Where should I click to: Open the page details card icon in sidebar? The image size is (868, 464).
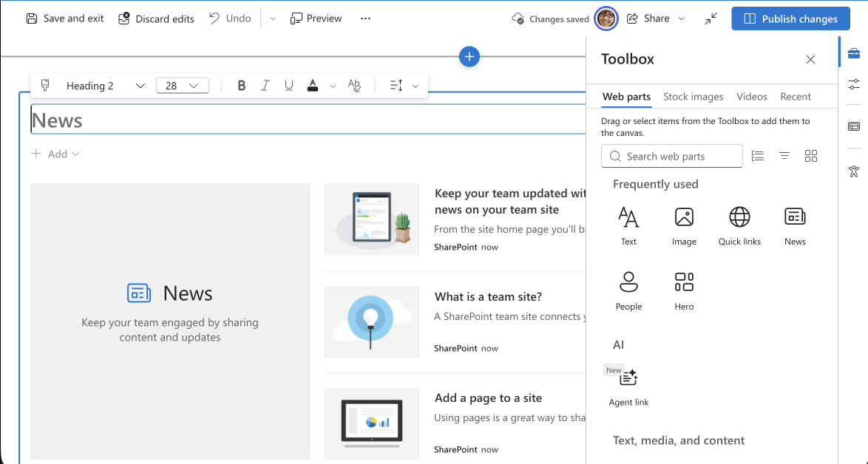(x=854, y=126)
